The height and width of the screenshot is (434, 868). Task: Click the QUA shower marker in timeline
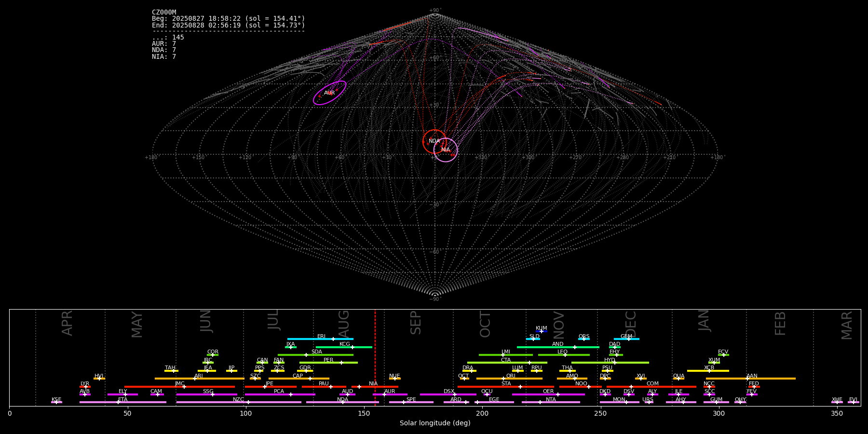[x=678, y=379]
